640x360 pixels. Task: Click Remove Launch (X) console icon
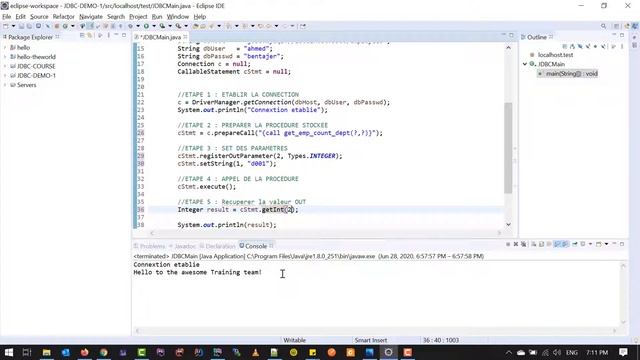click(x=516, y=244)
